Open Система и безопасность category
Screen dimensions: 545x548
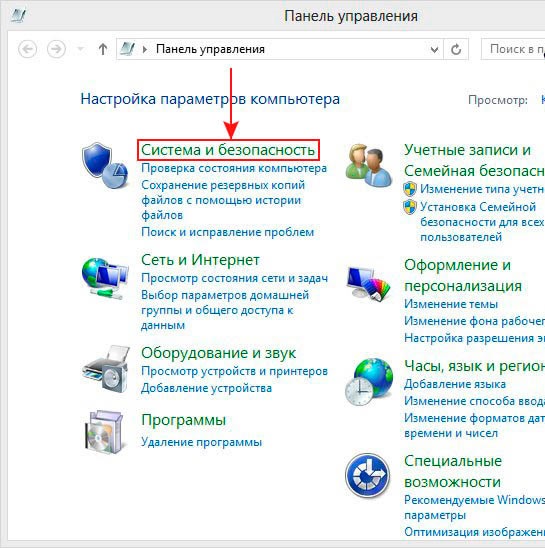pyautogui.click(x=228, y=150)
